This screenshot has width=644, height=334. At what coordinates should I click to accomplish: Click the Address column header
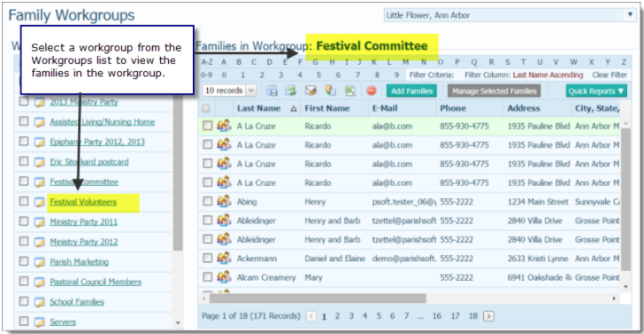click(x=524, y=109)
